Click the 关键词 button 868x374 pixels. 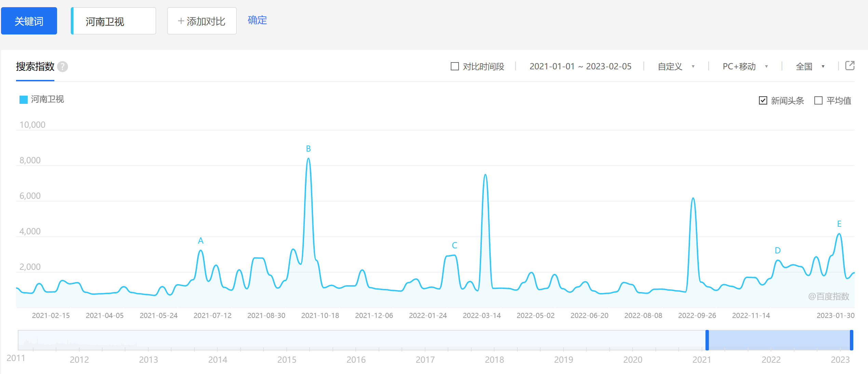coord(29,21)
